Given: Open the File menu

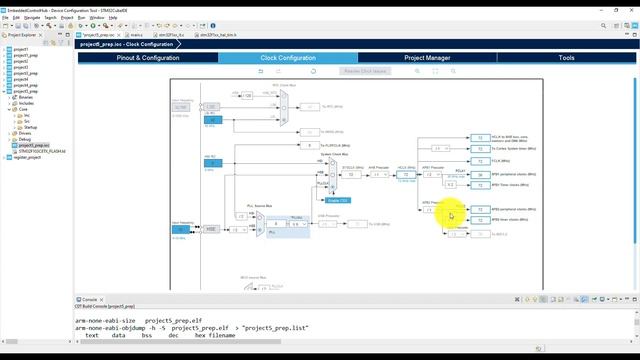Looking at the screenshot, I should (x=5, y=18).
